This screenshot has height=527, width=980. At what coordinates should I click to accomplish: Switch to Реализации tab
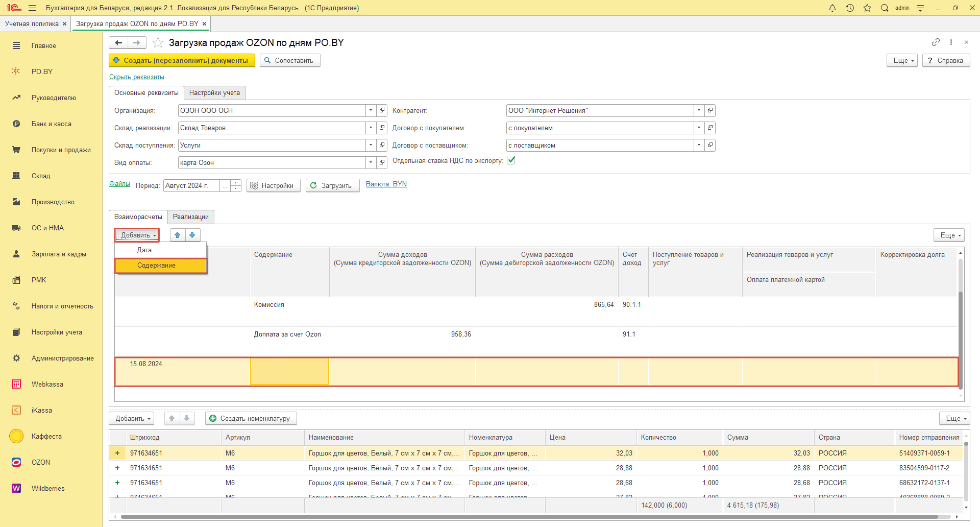(191, 217)
